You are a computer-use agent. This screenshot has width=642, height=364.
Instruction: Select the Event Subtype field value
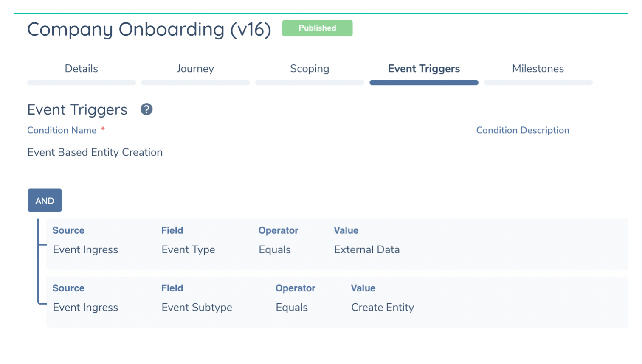point(197,308)
